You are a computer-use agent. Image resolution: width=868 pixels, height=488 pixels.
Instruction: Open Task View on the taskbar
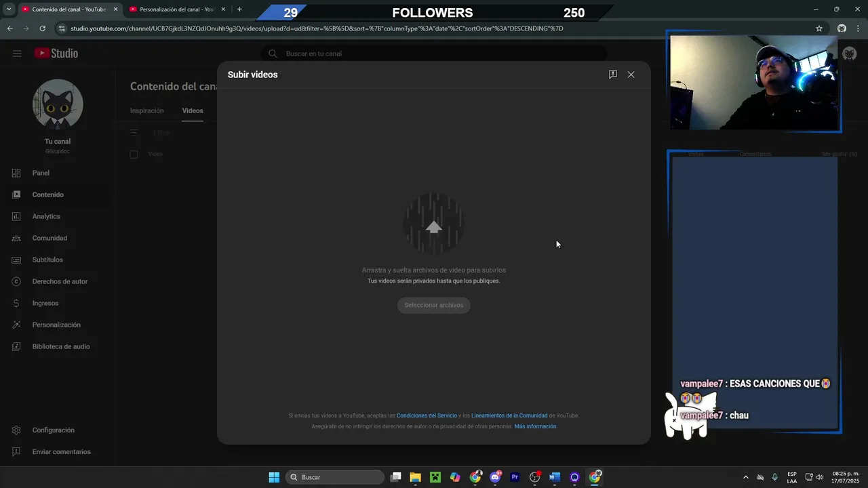[x=396, y=477]
